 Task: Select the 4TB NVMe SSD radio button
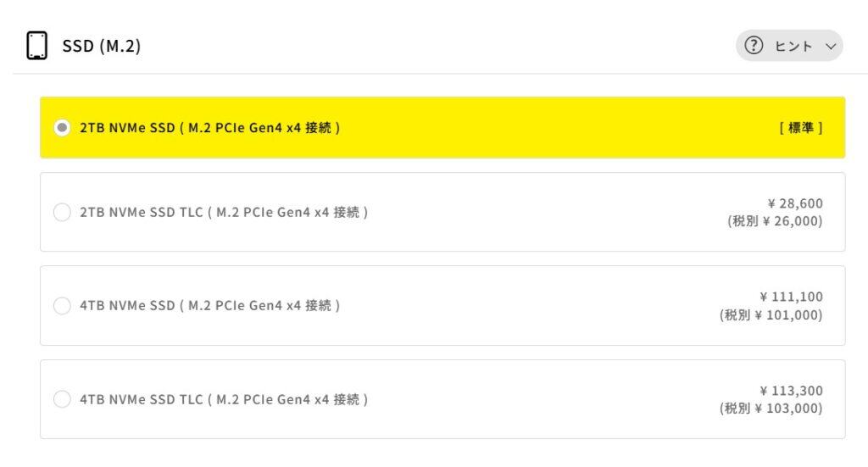point(62,305)
